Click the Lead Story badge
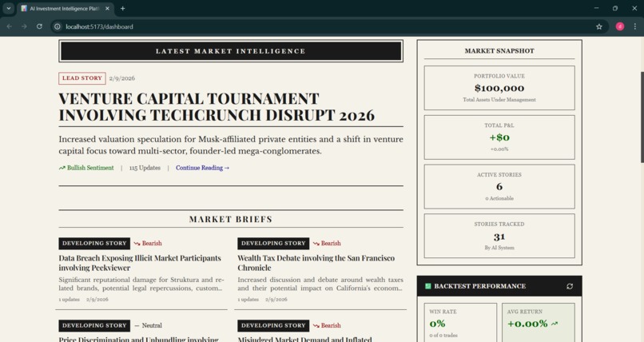The image size is (644, 342). coord(82,78)
